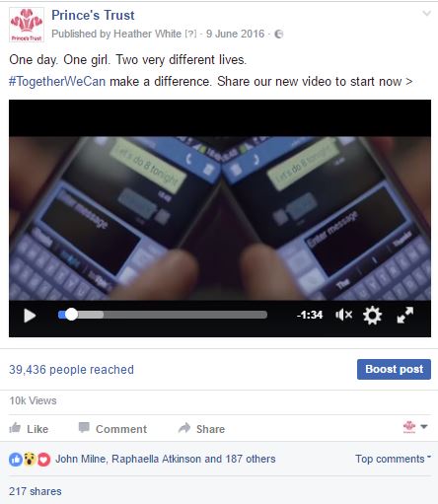Click the globe privacy icon
The image size is (438, 504).
tap(278, 34)
